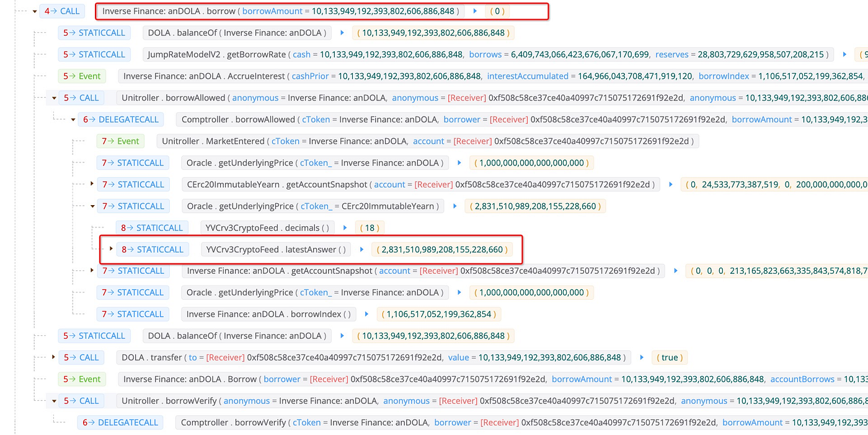Click the Comptroller borrowAllowed function entry
The image size is (868, 435).
(x=521, y=120)
